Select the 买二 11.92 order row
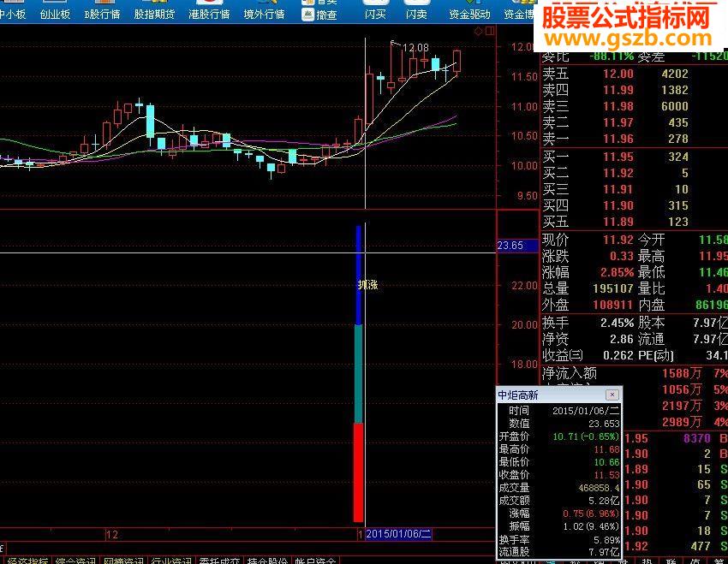 (x=634, y=173)
